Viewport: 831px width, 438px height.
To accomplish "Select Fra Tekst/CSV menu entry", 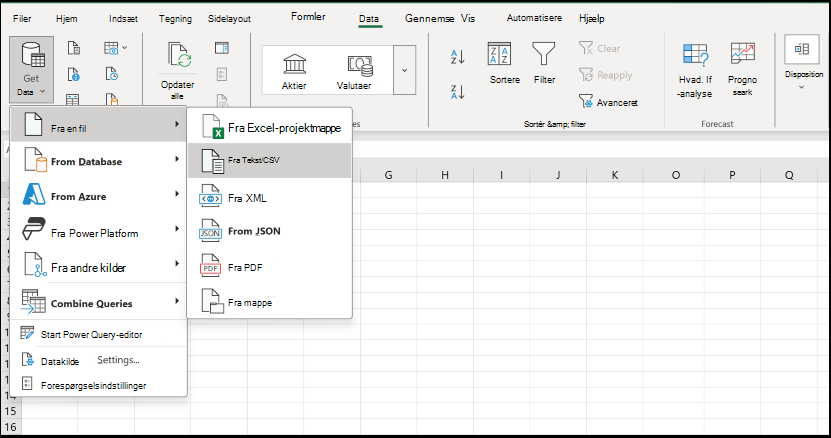I will (x=270, y=160).
